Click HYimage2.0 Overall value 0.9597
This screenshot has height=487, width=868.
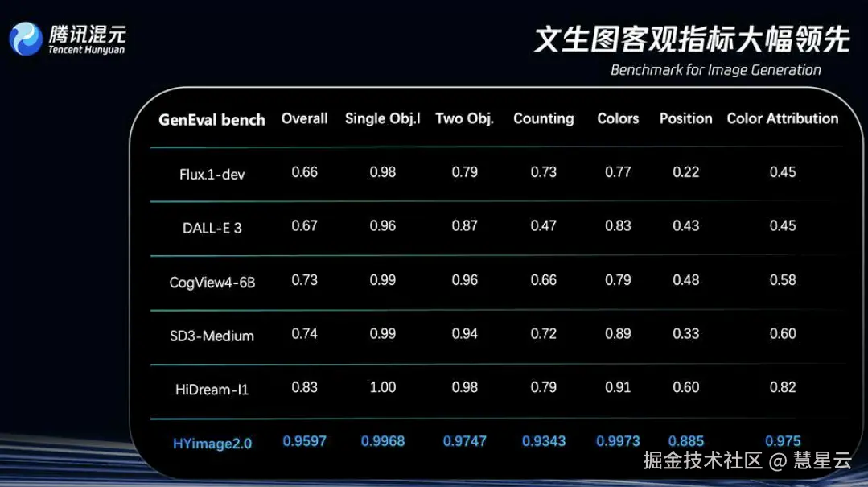(x=304, y=442)
